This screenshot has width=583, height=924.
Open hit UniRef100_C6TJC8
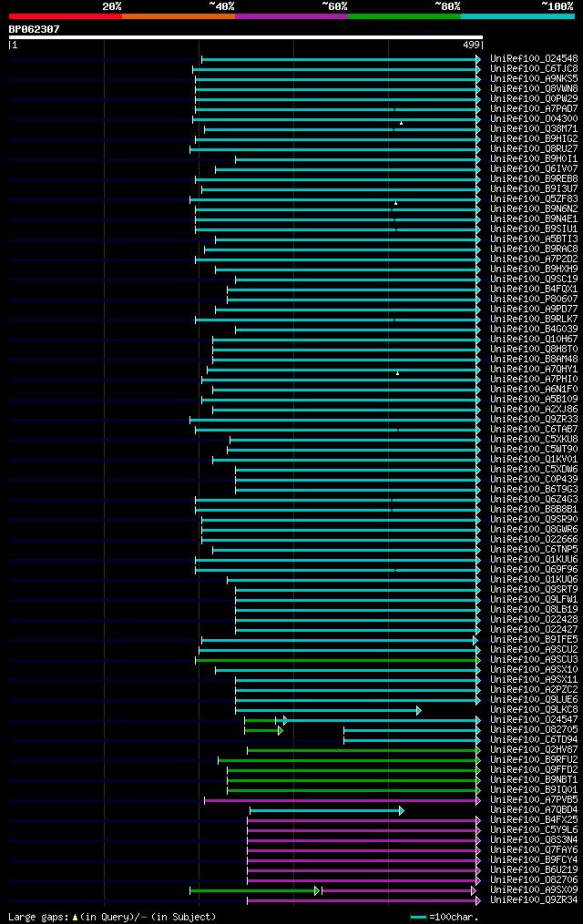pyautogui.click(x=534, y=68)
